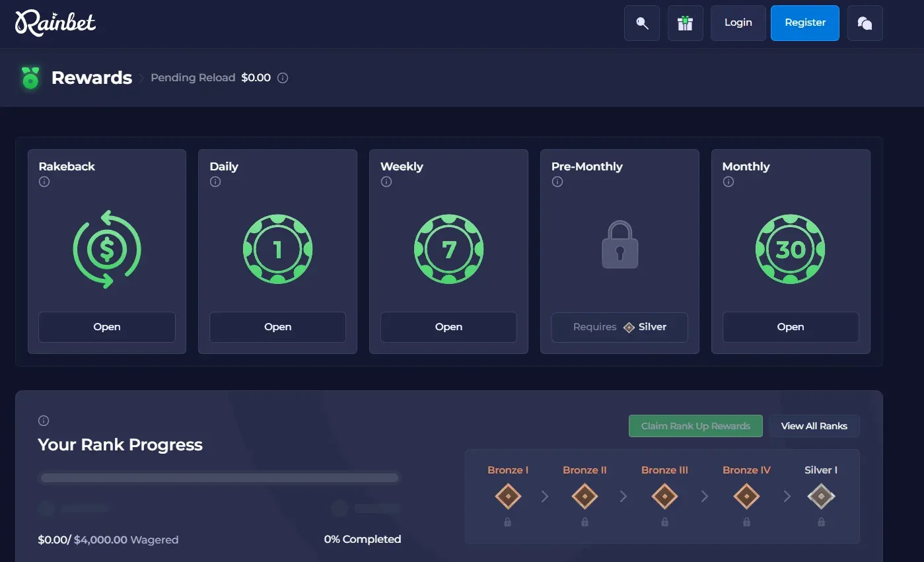Click the Monthly chip icon showing 30
This screenshot has width=924, height=562.
click(790, 249)
